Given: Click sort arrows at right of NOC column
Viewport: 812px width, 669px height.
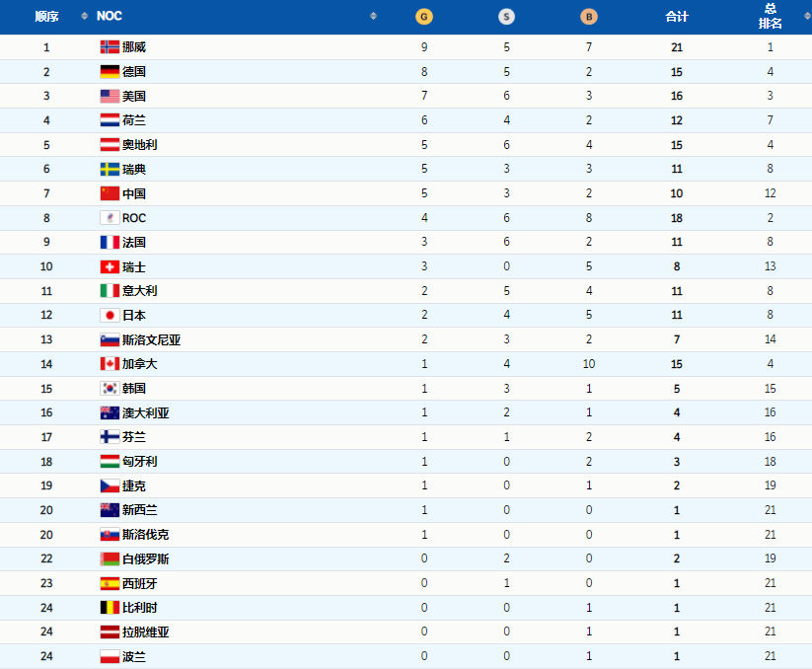Looking at the screenshot, I should [x=373, y=17].
